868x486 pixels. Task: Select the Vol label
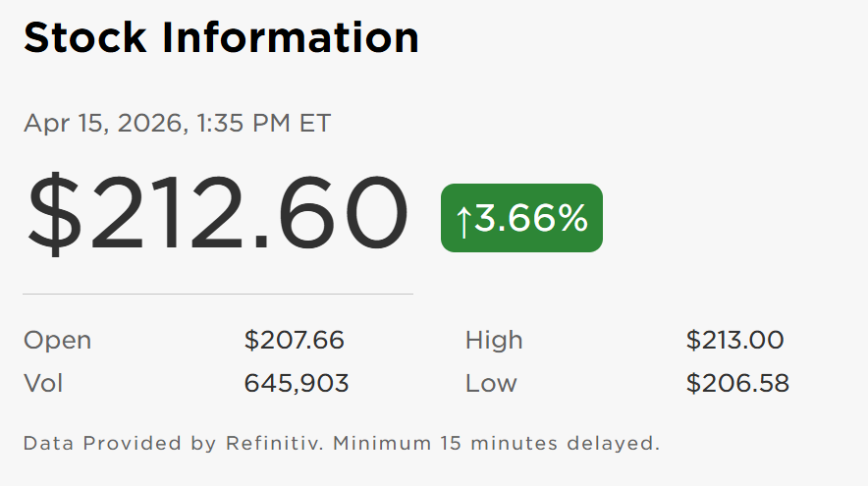[43, 383]
